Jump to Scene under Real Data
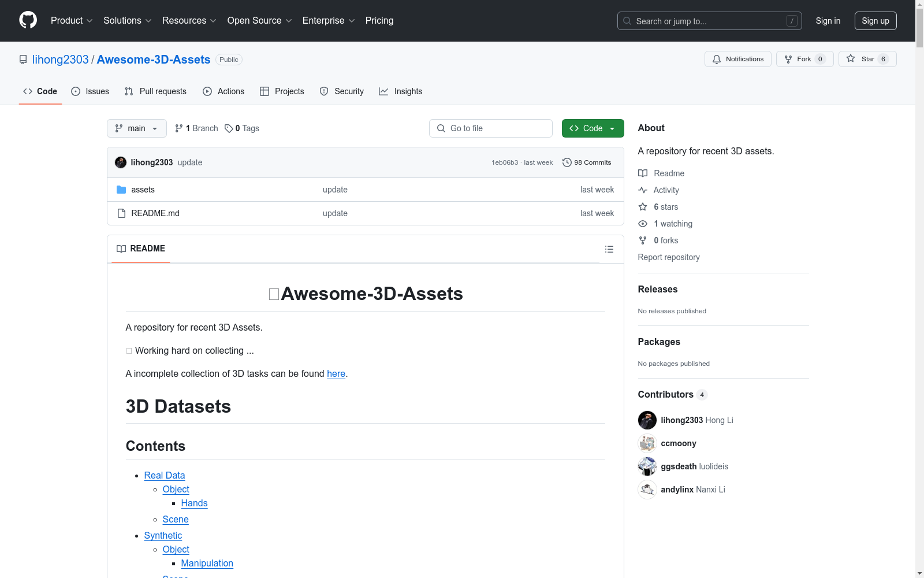Image resolution: width=924 pixels, height=578 pixels. pos(176,519)
